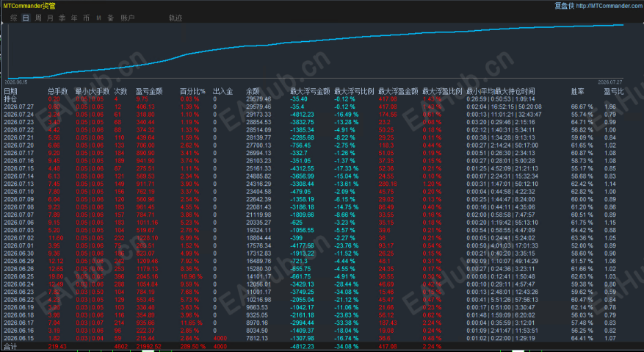
Task: Switch to the 季 quarterly tab
Action: (x=62, y=18)
